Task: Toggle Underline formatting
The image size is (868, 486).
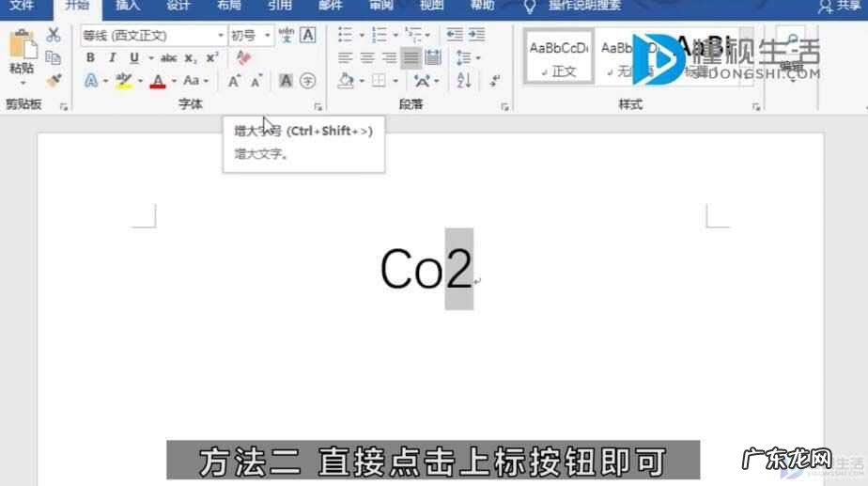Action: (x=134, y=57)
